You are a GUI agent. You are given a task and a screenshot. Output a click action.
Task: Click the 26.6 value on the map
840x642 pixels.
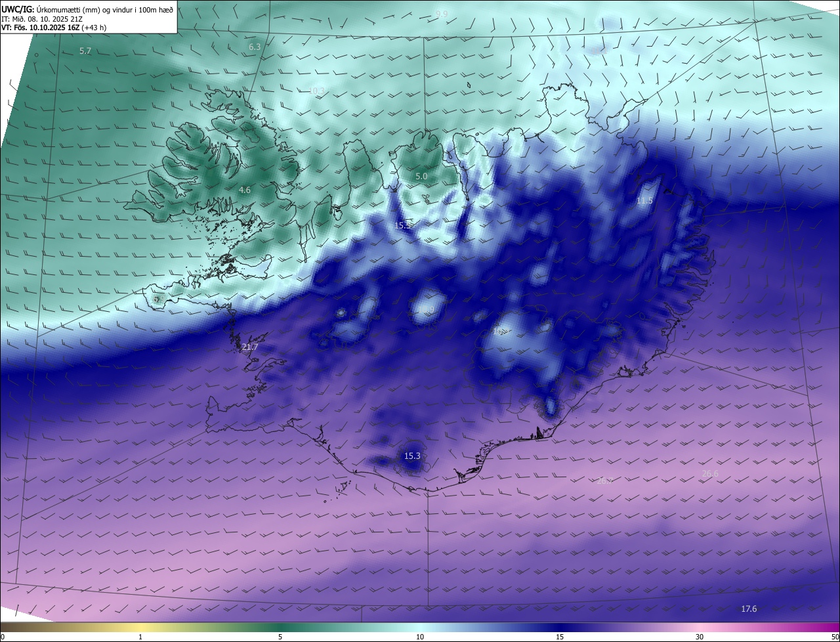710,473
